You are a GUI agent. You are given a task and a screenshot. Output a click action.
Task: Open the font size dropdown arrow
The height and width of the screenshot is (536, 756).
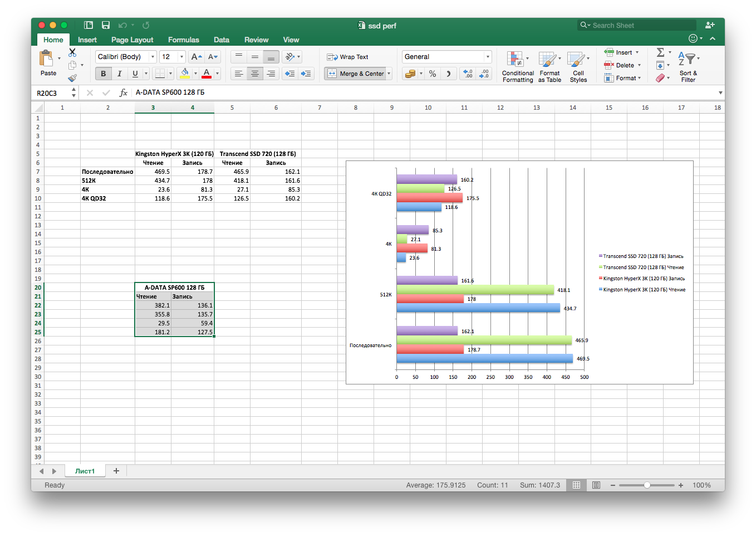(181, 57)
